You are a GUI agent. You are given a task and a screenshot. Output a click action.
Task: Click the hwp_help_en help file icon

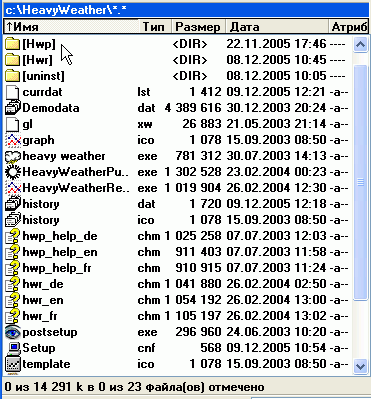click(x=13, y=252)
